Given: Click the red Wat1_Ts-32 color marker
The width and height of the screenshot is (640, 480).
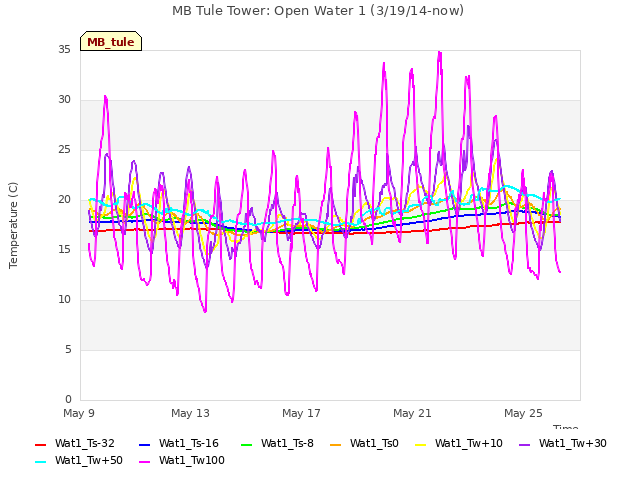Looking at the screenshot, I should point(40,444).
